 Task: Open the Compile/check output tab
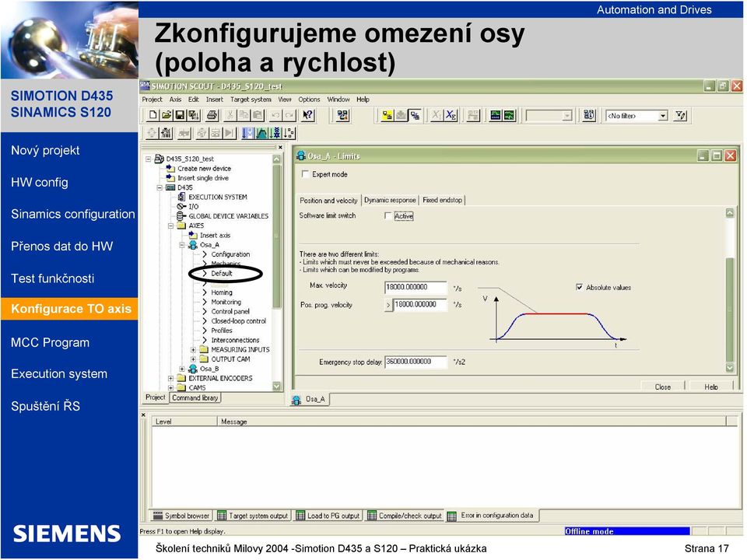click(x=405, y=516)
